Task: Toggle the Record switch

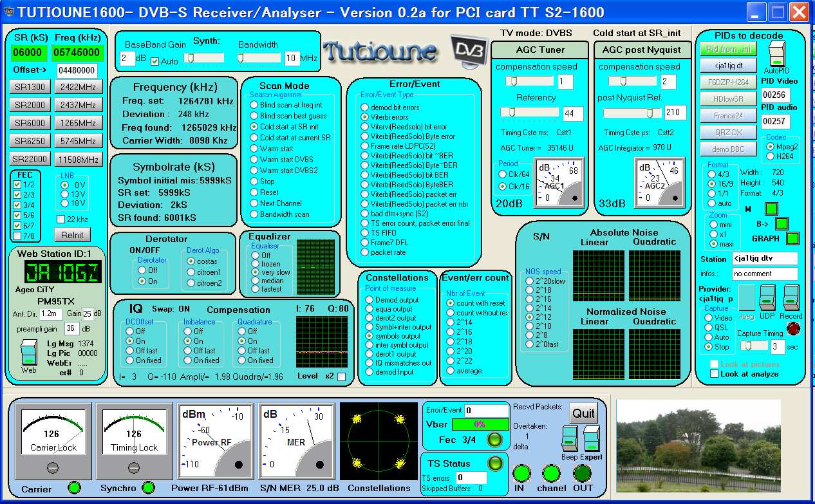Action: point(791,298)
